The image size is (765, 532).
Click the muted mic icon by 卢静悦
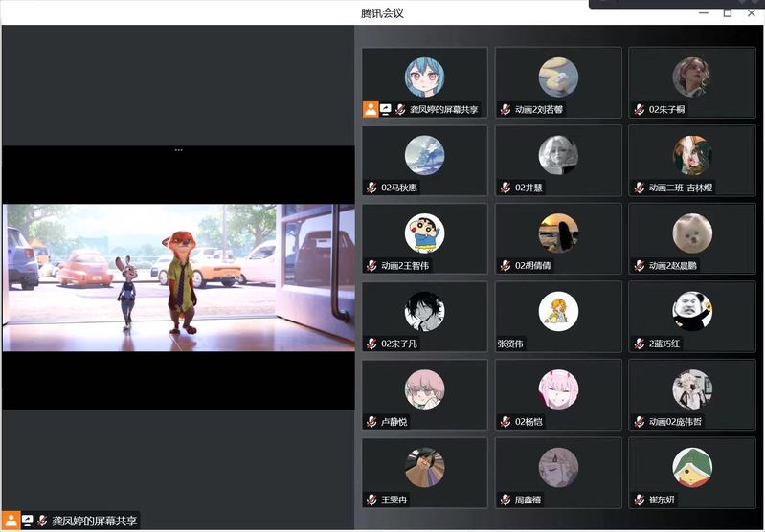371,422
